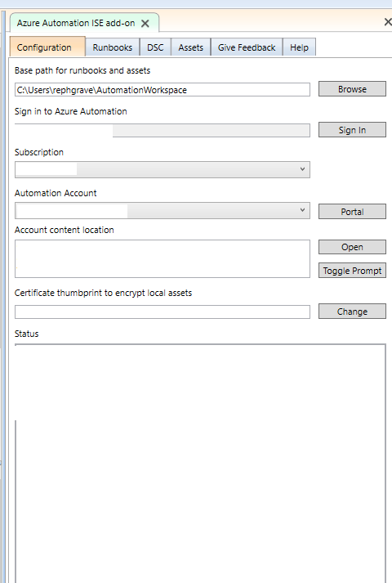Click the Toggle Prompt button

(x=352, y=271)
